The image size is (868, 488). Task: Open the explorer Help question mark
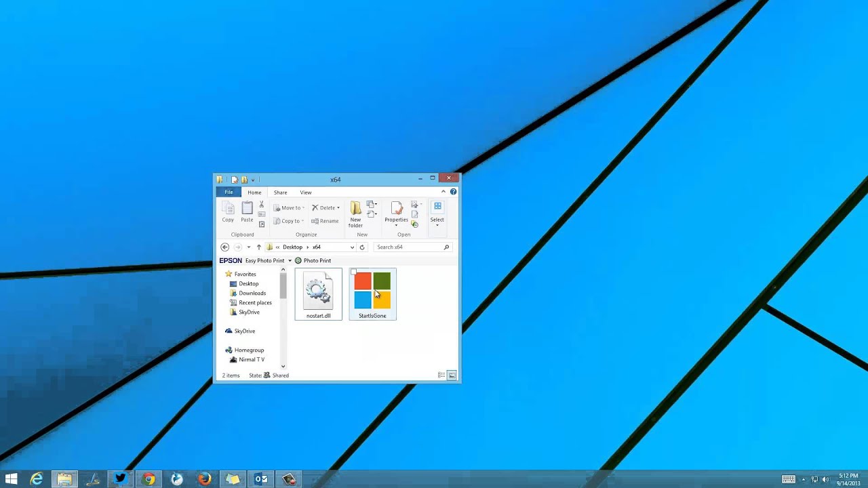tap(453, 192)
